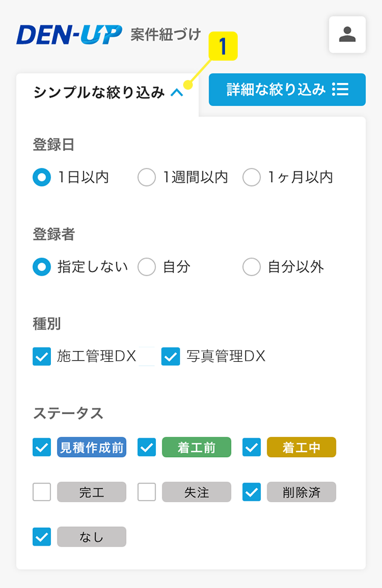Screen dimensions: 382x588
Task: Uncheck the 削除済 status checkbox
Action: point(251,492)
